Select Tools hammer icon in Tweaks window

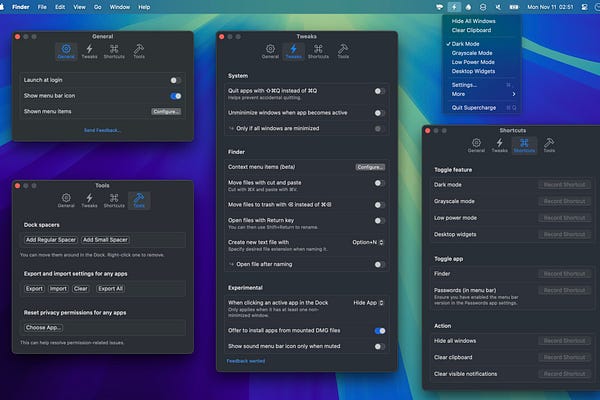[x=343, y=51]
